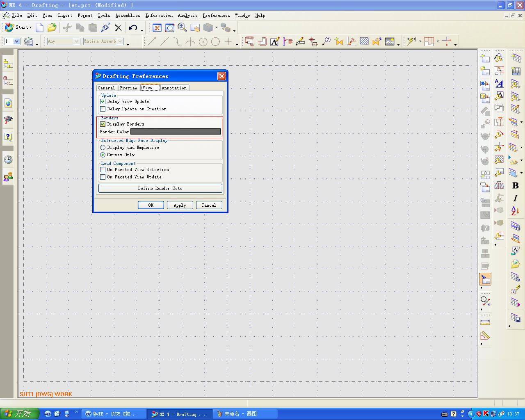Check On Faceted View Update

[103, 177]
